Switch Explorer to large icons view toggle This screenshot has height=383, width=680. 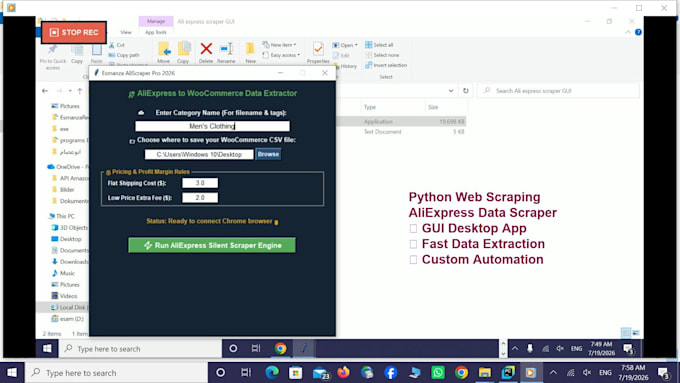click(x=636, y=333)
